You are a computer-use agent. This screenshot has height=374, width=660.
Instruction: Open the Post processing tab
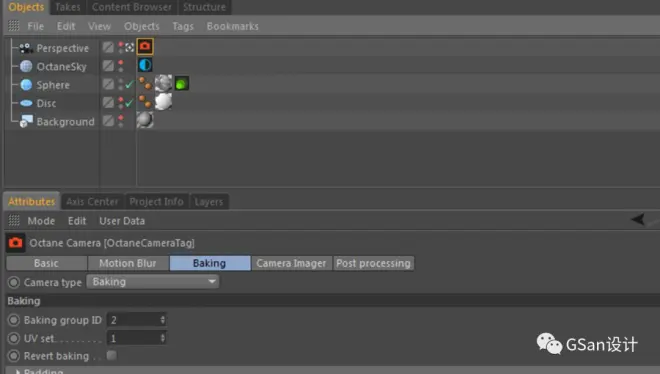click(x=373, y=263)
